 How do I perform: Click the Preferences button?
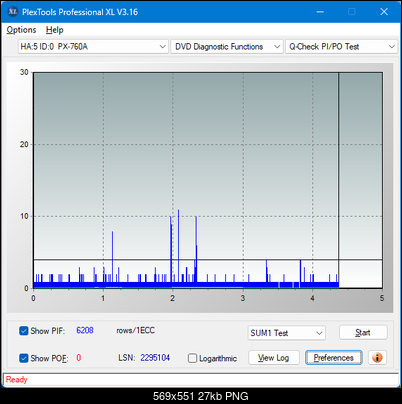(333, 358)
